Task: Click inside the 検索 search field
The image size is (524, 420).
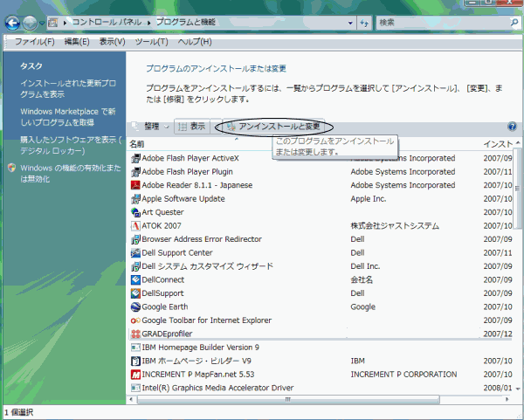Action: pyautogui.click(x=443, y=23)
